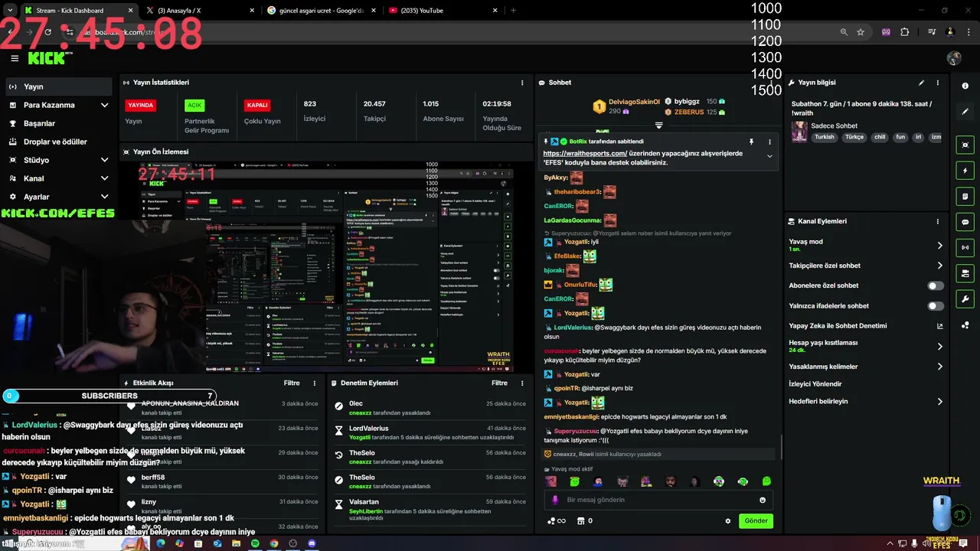Open Takipçilere özel sohbet arrow
This screenshot has height=551, width=980.
940,266
